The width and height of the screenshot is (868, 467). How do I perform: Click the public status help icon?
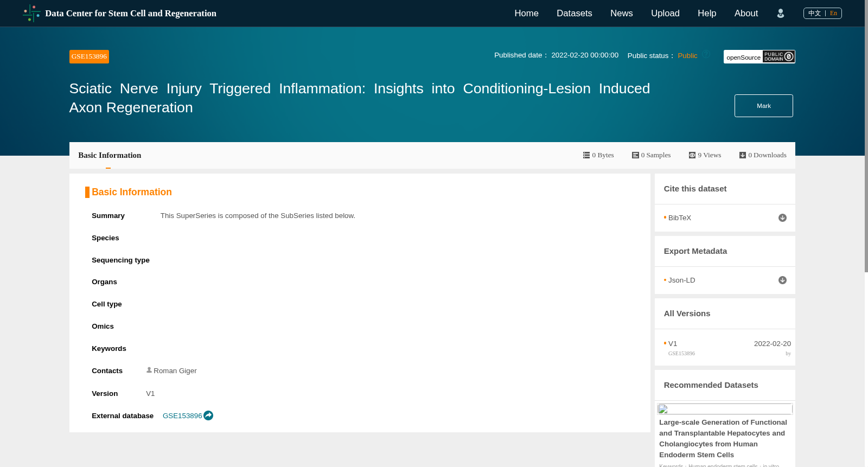coord(706,54)
